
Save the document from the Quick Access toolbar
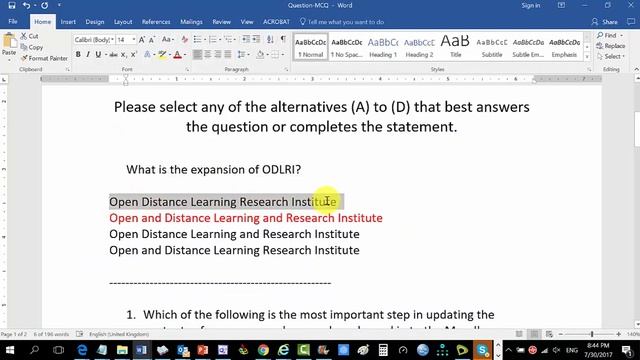coord(11,5)
